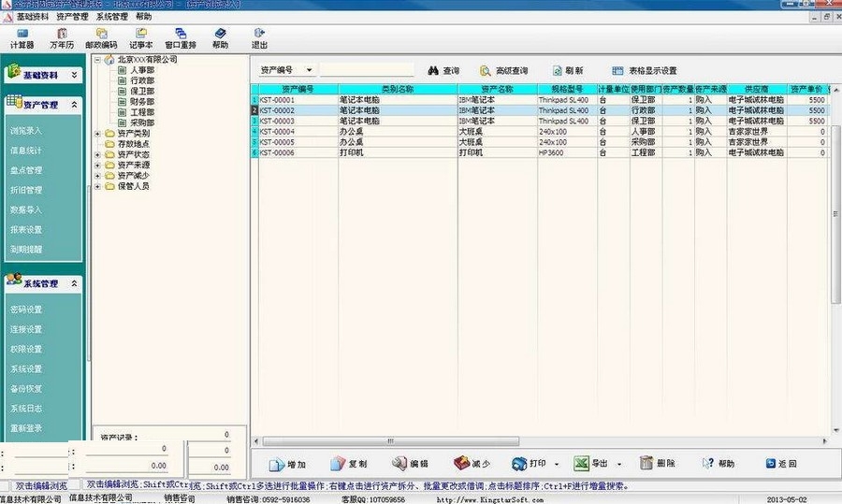
Task: Collapse the 资产管理 sidebar panel
Action: pos(75,105)
